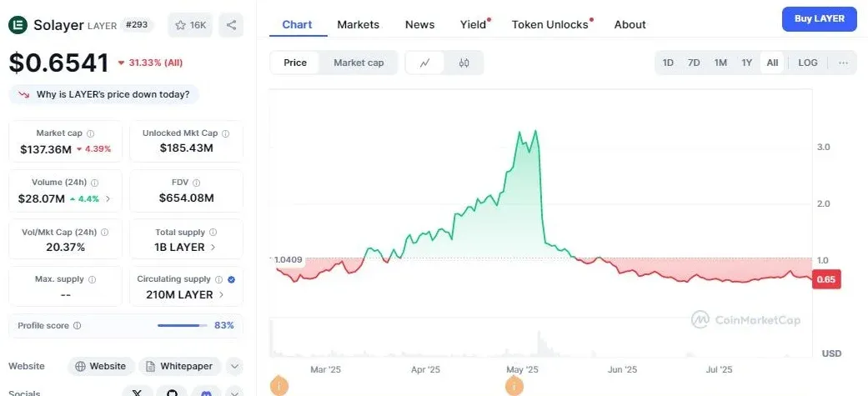The image size is (868, 396).
Task: Set chart range to 1M
Action: coord(720,63)
